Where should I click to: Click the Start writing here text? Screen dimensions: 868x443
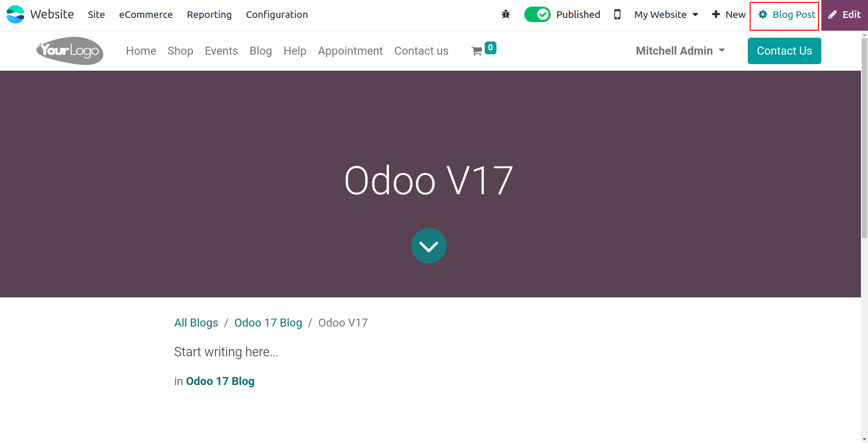coord(226,352)
